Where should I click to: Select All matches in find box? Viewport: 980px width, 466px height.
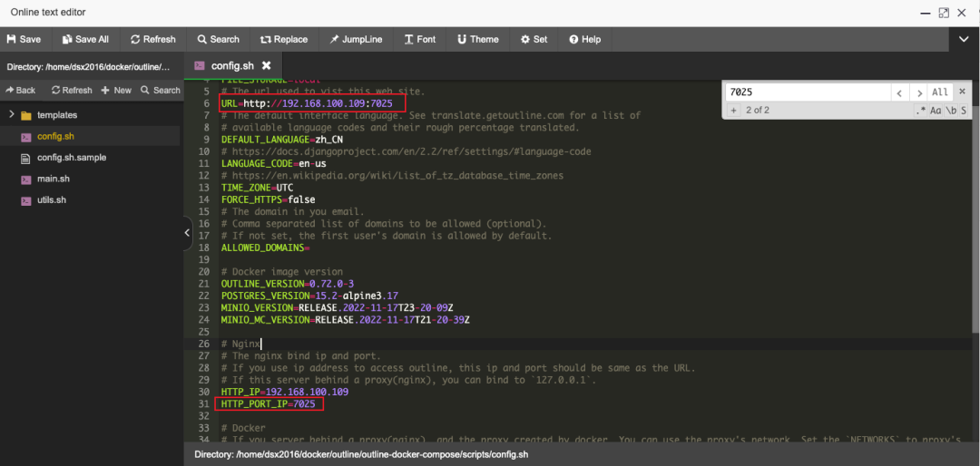940,92
